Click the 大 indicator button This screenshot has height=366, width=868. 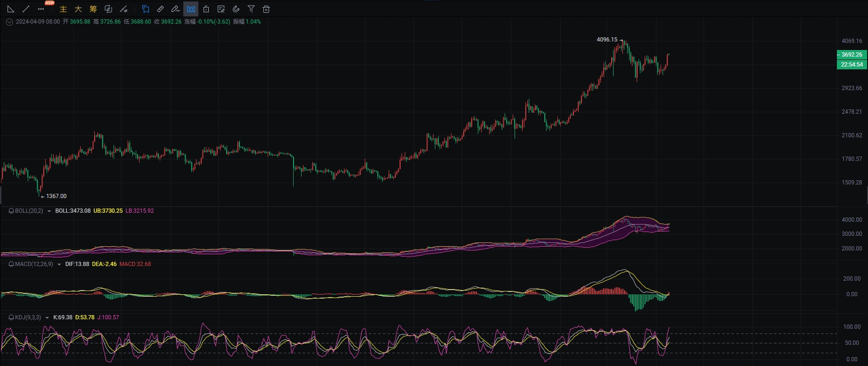(78, 9)
